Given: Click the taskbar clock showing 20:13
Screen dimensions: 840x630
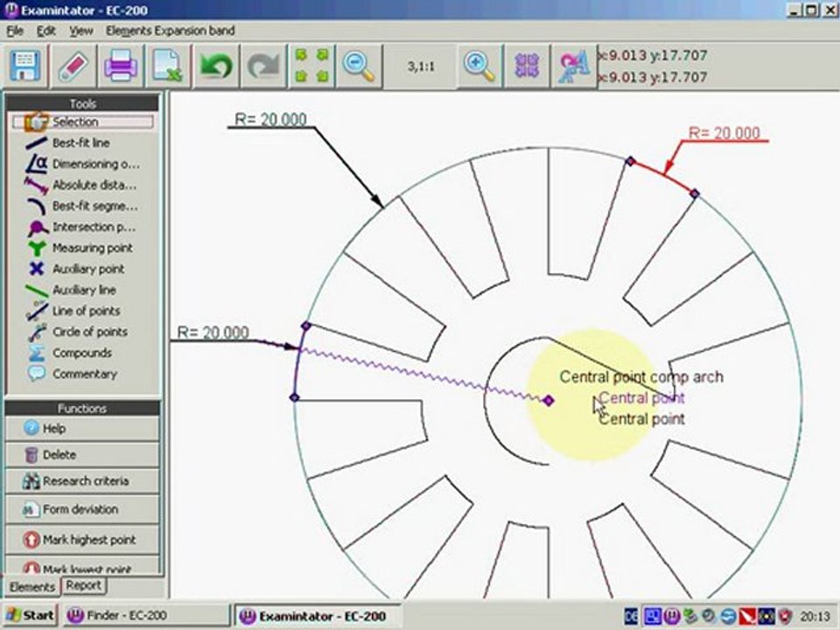Looking at the screenshot, I should (815, 617).
